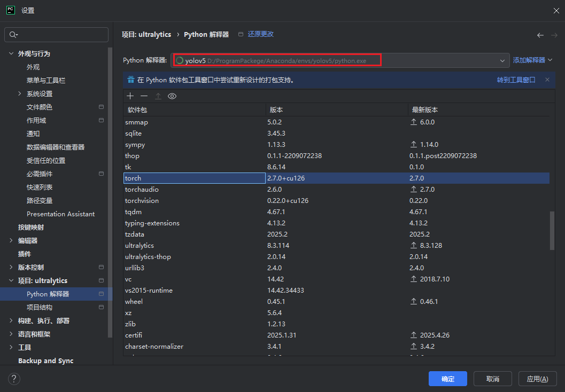Click upgrade arrow icon in sympy row
Screen dimensions: 565x392
point(414,144)
